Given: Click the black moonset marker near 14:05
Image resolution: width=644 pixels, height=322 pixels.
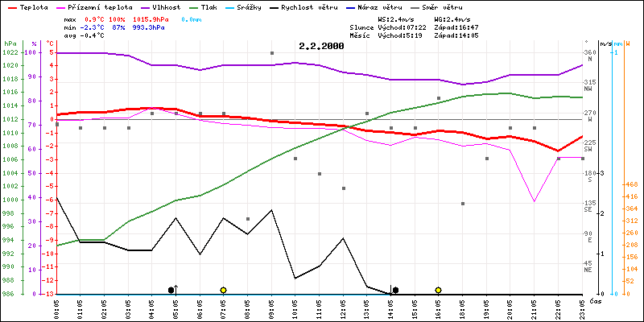Looking at the screenshot, I should click(394, 290).
